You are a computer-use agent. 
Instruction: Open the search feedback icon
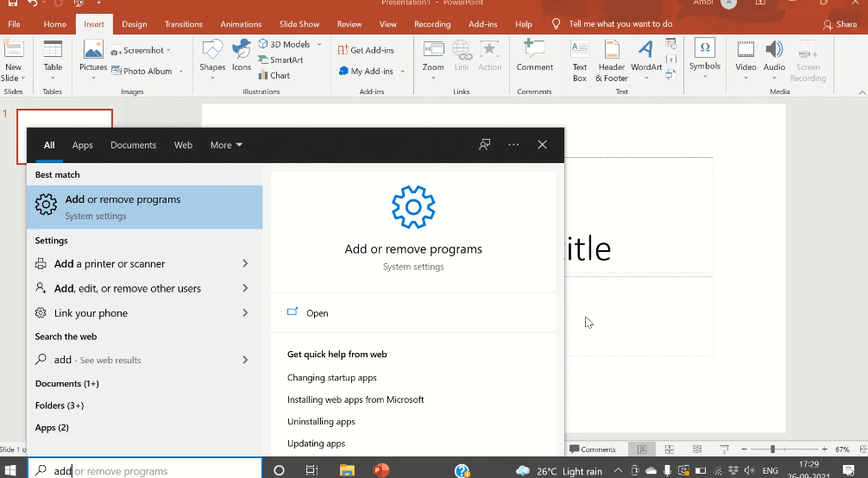tap(484, 145)
